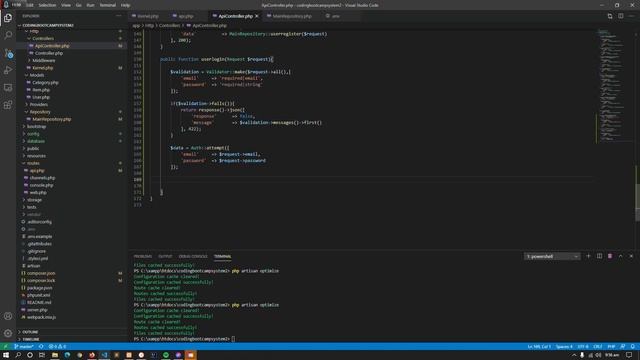Split the editor to the right
The width and height of the screenshot is (640, 360).
620,16
